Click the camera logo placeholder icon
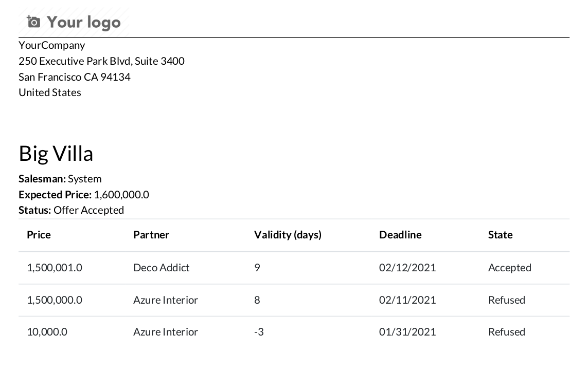 (x=32, y=22)
